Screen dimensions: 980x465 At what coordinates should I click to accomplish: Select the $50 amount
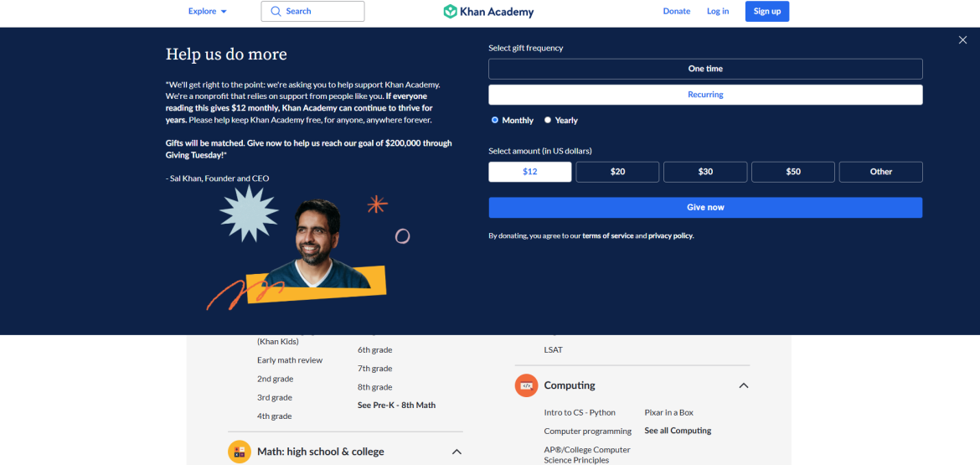793,172
